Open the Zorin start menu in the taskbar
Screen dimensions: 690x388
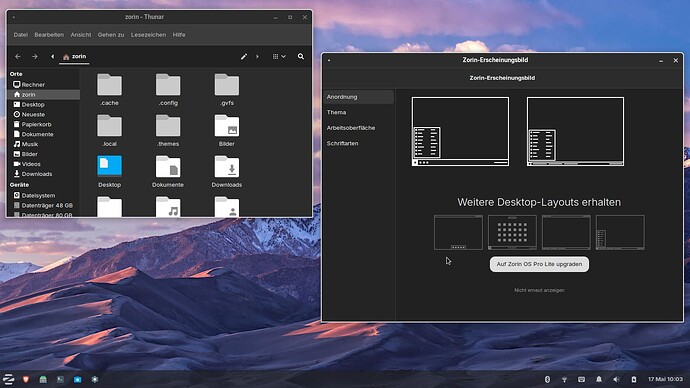(x=8, y=379)
